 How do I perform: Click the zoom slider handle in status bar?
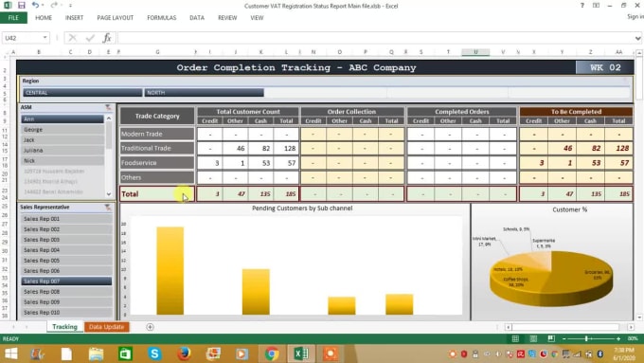pyautogui.click(x=586, y=338)
